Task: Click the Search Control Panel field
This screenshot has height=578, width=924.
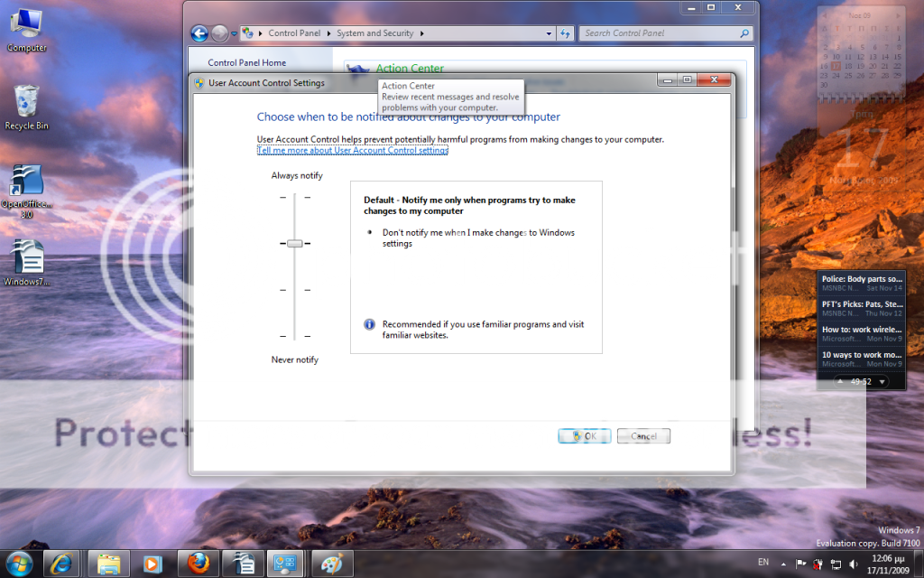Action: coord(661,33)
